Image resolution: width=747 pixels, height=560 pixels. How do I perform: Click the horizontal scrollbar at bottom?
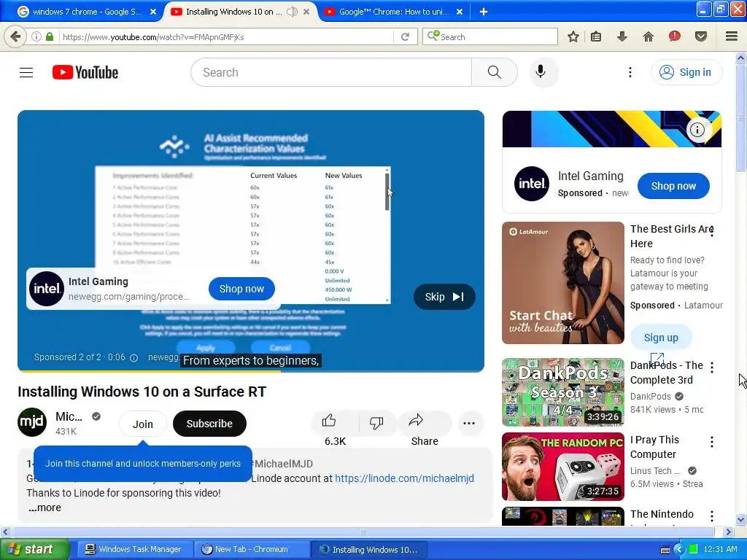coord(363,532)
